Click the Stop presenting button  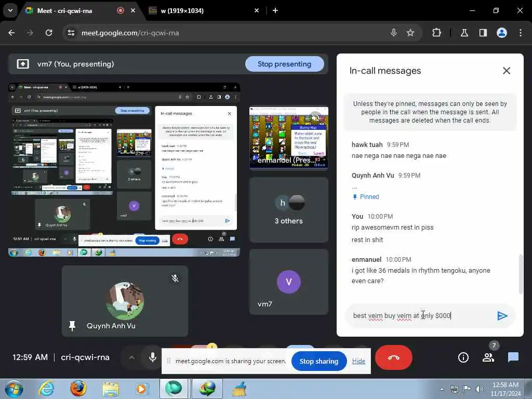(284, 64)
